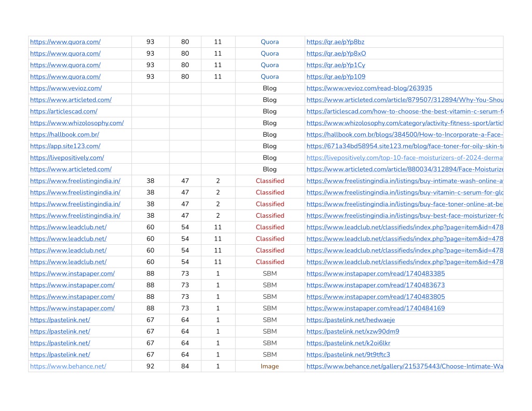The width and height of the screenshot is (532, 411).
Task: Open freelistingindia buy-face-toner-online listing link
Action: [405, 204]
